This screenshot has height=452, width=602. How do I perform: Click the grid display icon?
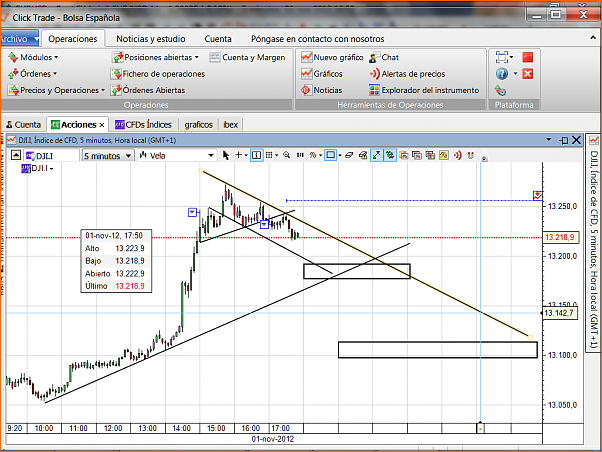[269, 155]
